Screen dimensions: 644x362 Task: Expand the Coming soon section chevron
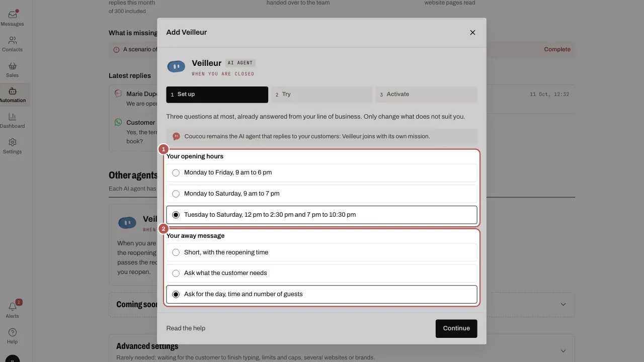[x=563, y=304]
